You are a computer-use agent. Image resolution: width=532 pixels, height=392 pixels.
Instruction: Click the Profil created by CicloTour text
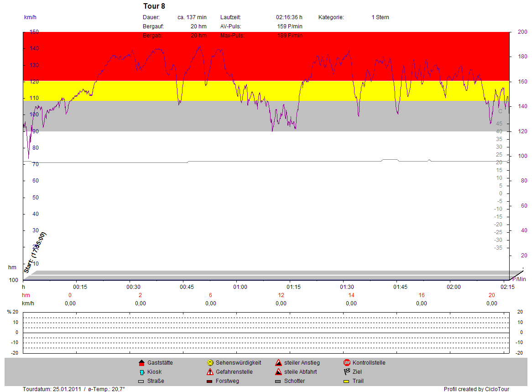click(476, 389)
